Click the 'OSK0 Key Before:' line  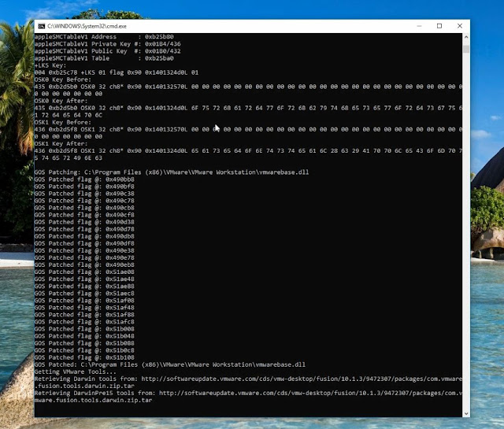63,80
